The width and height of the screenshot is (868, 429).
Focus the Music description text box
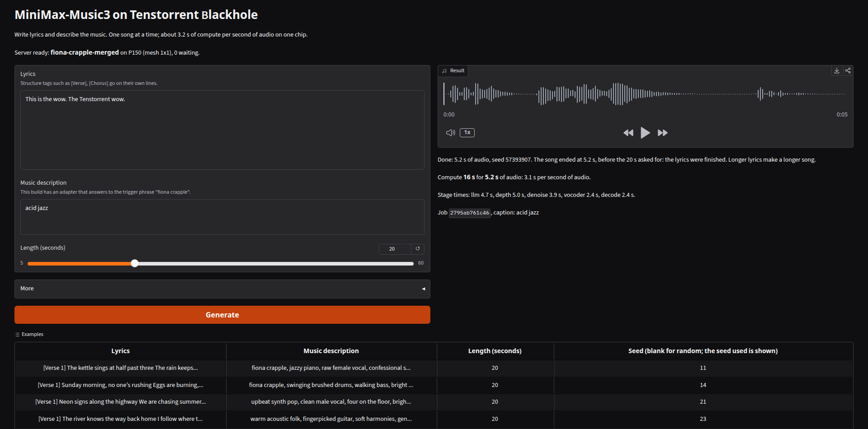[x=222, y=217]
